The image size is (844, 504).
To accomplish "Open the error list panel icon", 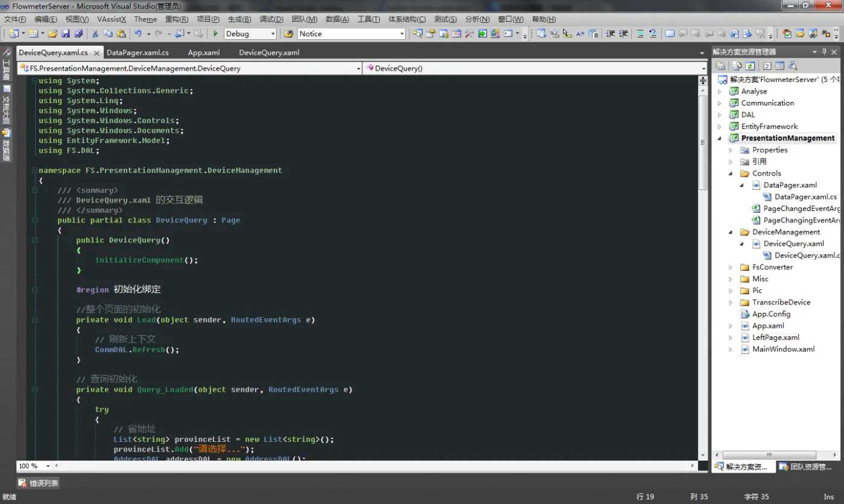I will (22, 483).
